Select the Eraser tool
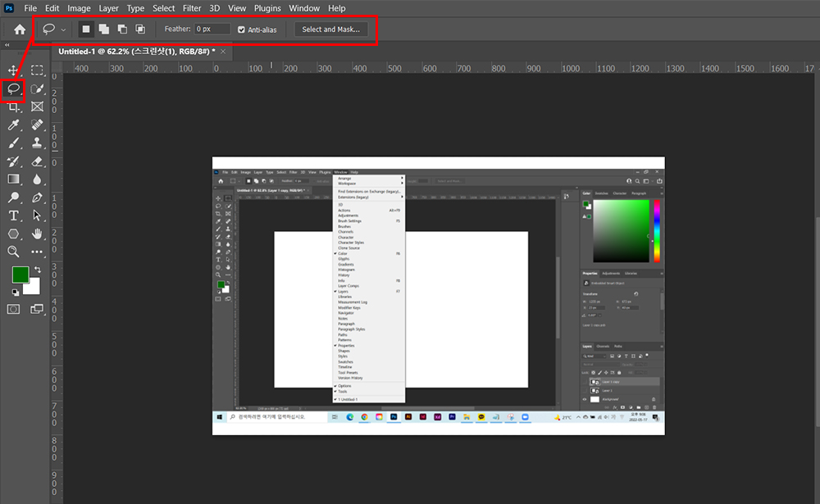The height and width of the screenshot is (504, 820). coord(37,161)
